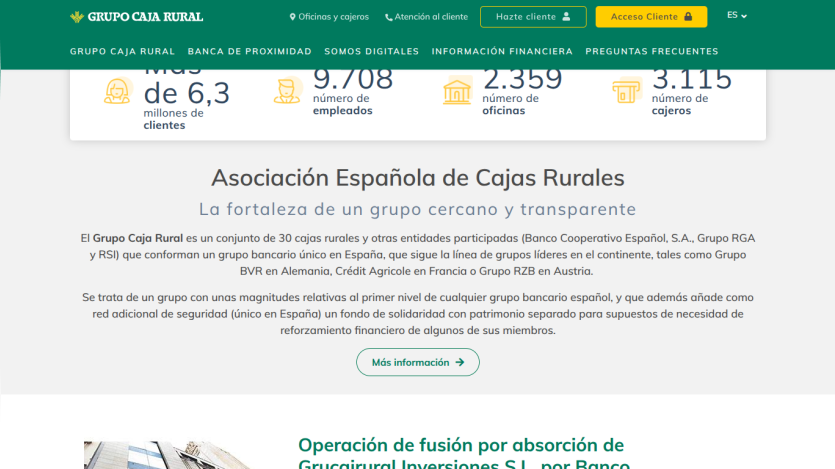Open the BANCA DE PROXIMIDAD menu
The image size is (835, 469).
250,51
